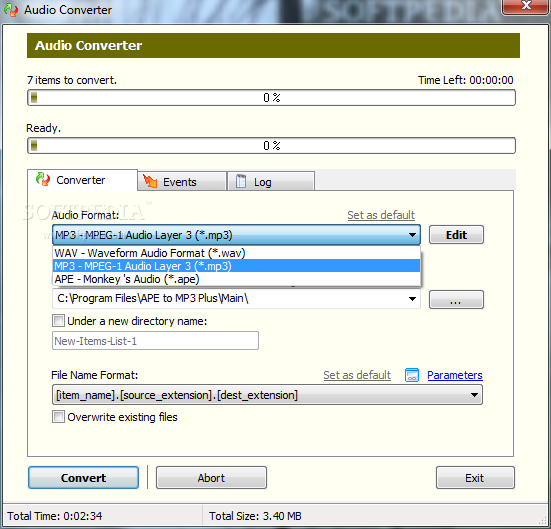Collapse the Audio Format dropdown arrow
Viewport: 551px width, 529px height.
(x=412, y=235)
